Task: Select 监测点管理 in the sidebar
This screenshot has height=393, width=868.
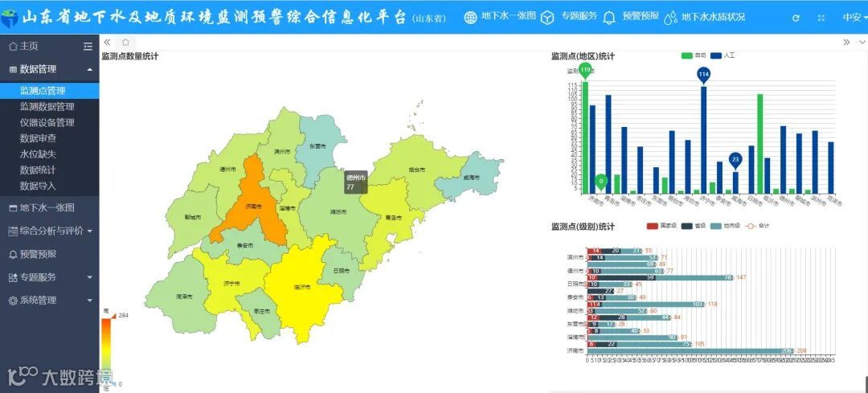Action: [49, 91]
